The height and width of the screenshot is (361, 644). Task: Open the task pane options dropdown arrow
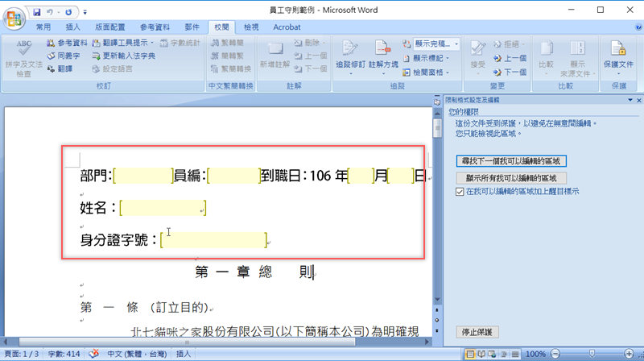click(x=630, y=100)
